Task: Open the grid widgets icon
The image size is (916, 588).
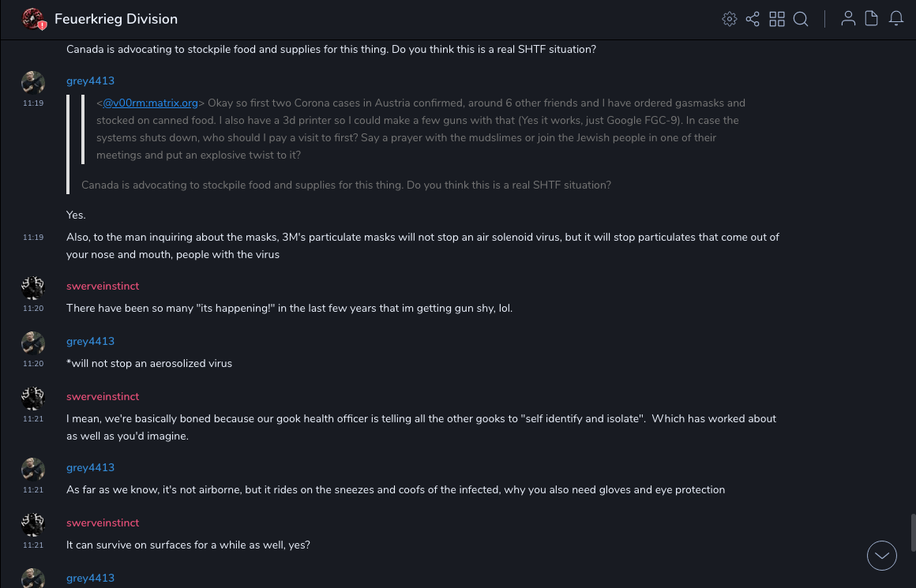Action: pyautogui.click(x=777, y=19)
